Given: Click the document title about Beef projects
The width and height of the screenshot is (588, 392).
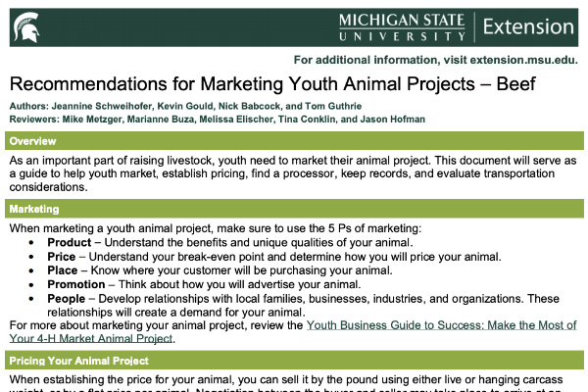Looking at the screenshot, I should [x=272, y=84].
